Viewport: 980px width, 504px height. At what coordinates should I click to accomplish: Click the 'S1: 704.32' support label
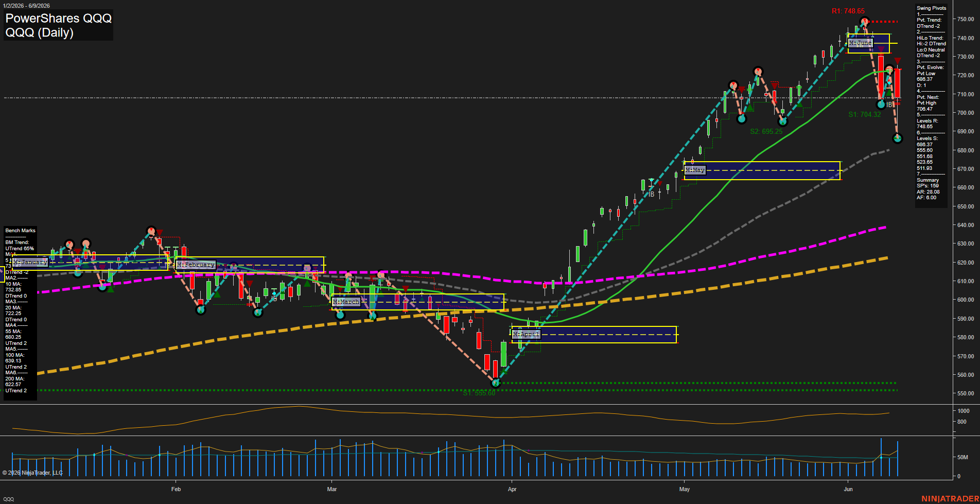865,114
